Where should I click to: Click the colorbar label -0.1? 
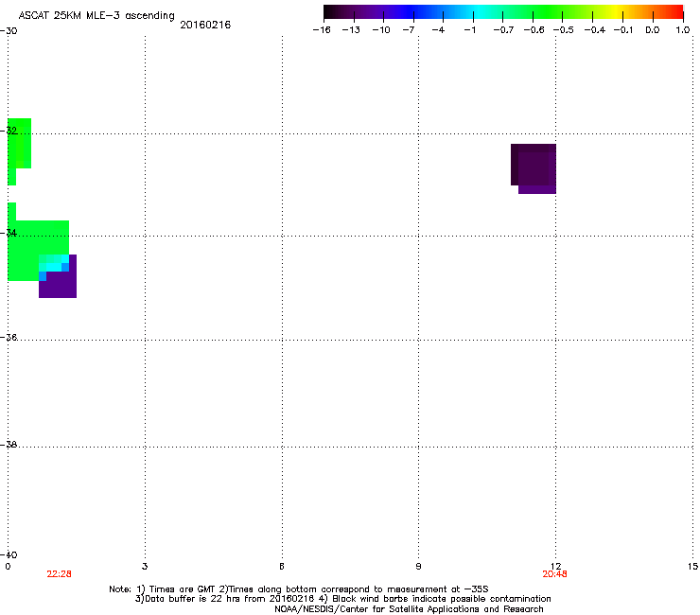point(622,30)
